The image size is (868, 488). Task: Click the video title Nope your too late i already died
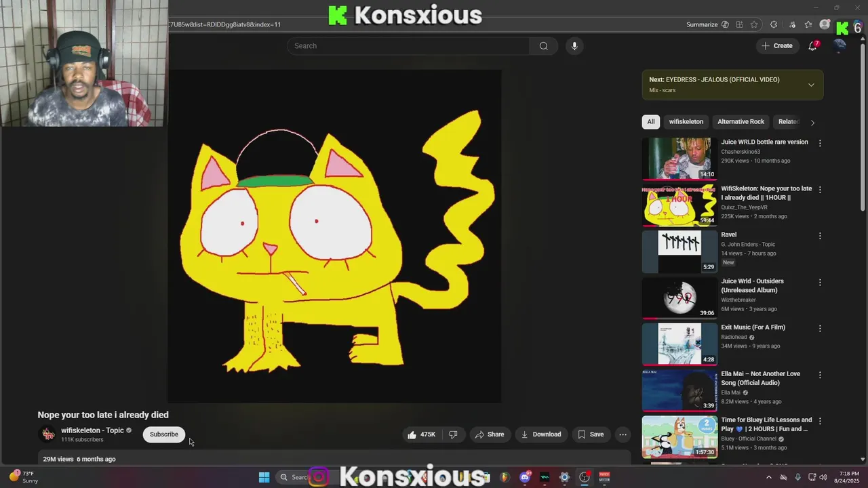tap(103, 415)
